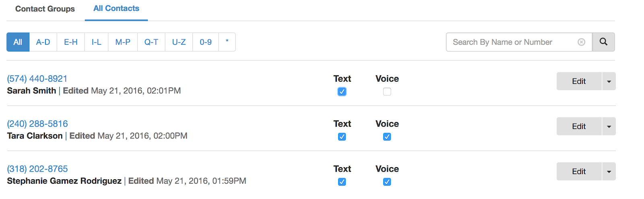This screenshot has height=199, width=644.
Task: Click the (318) 202-8765 phone link
Action: [x=37, y=169]
